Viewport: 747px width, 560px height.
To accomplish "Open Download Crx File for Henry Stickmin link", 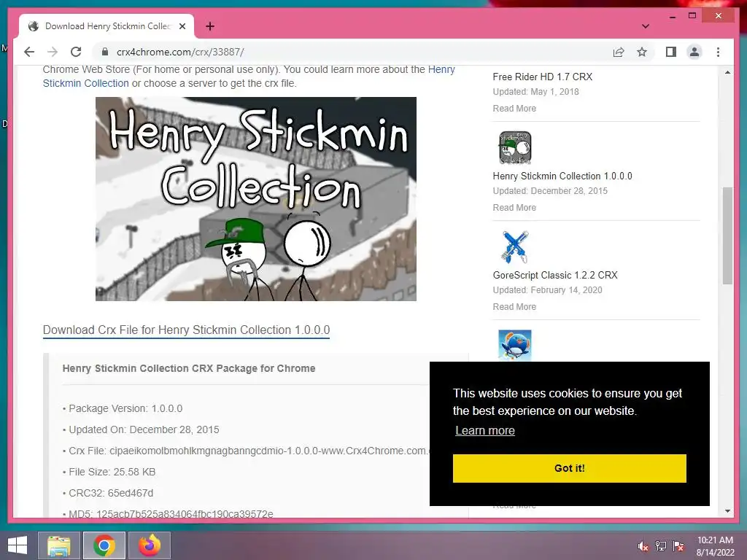I will 186,330.
